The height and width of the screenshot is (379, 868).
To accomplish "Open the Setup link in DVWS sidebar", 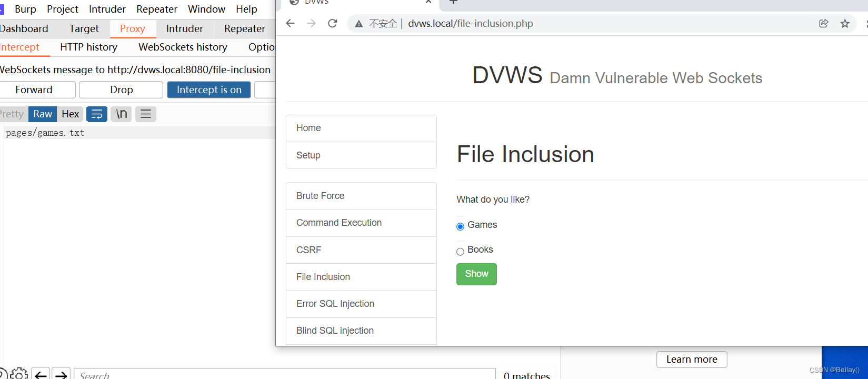I will pyautogui.click(x=361, y=155).
